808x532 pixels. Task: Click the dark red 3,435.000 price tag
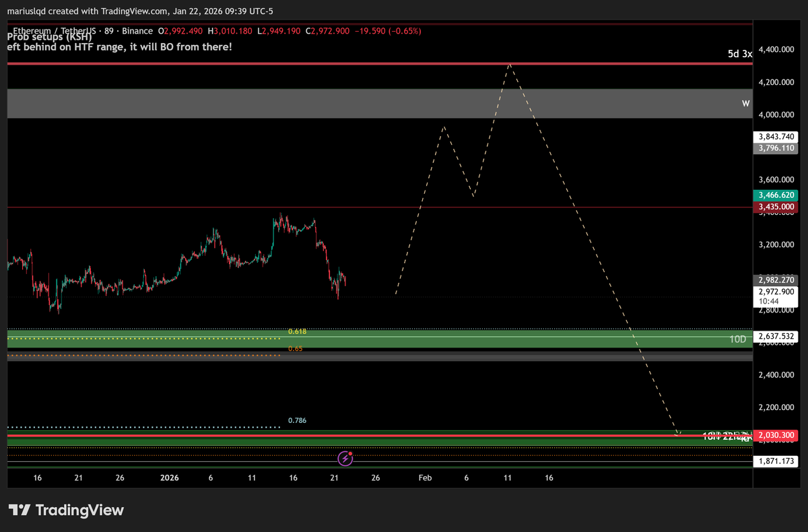[x=775, y=206]
